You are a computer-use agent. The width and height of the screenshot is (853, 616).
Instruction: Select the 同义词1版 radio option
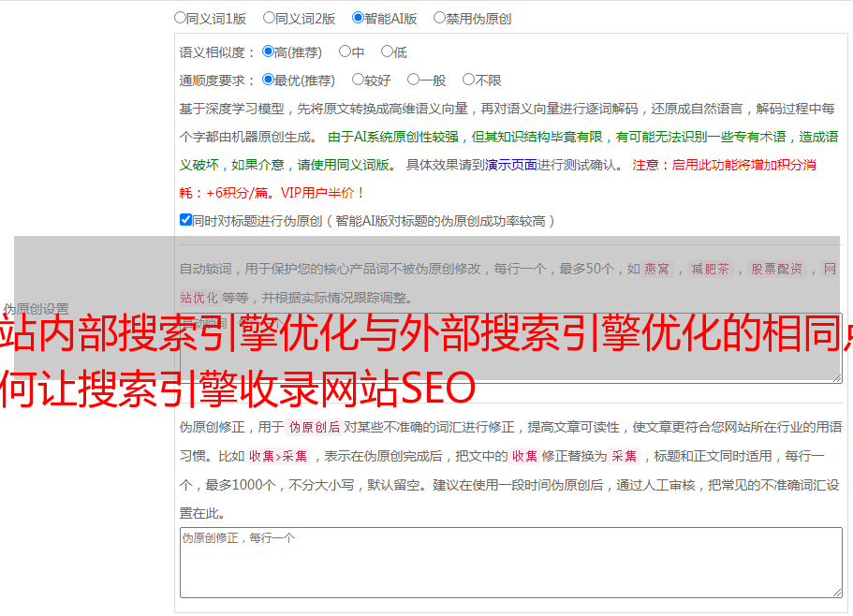pos(180,18)
